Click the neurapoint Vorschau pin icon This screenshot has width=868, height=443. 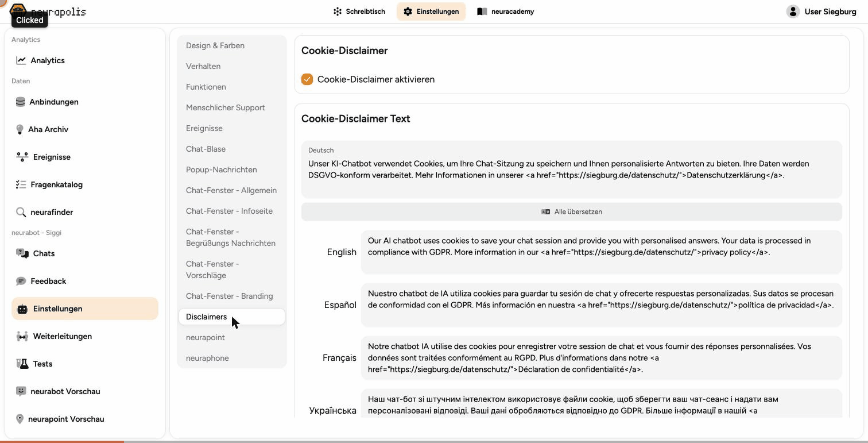[x=20, y=419]
